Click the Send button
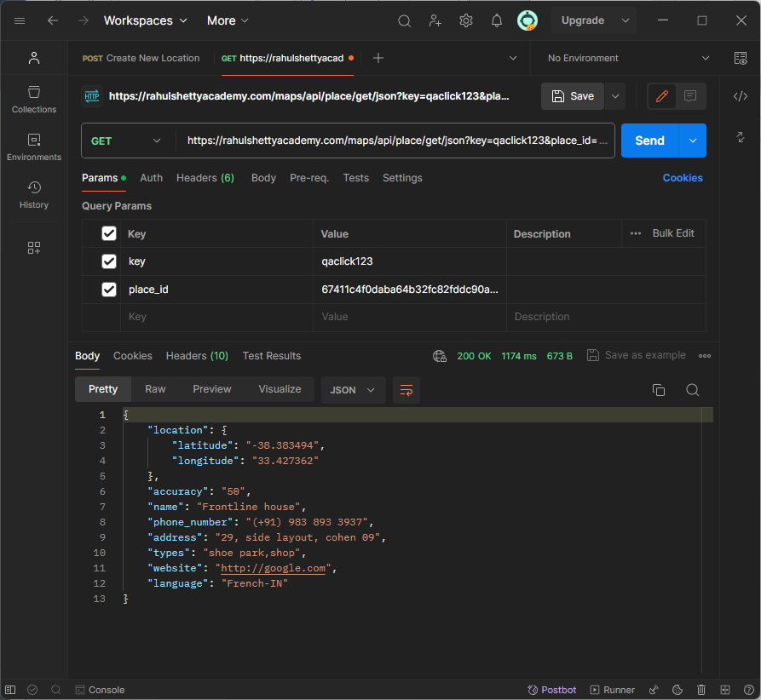 (649, 141)
